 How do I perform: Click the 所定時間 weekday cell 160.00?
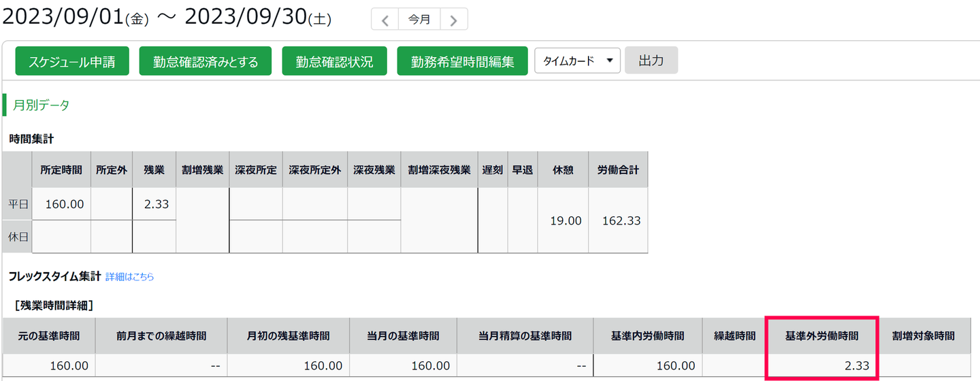click(x=61, y=203)
